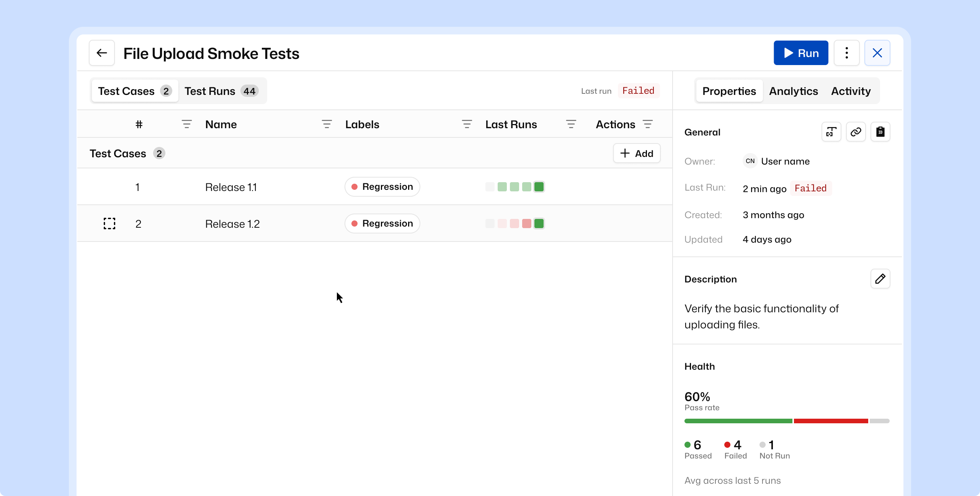Viewport: 980px width, 496px height.
Task: Close the panel with the X icon
Action: pyautogui.click(x=877, y=53)
